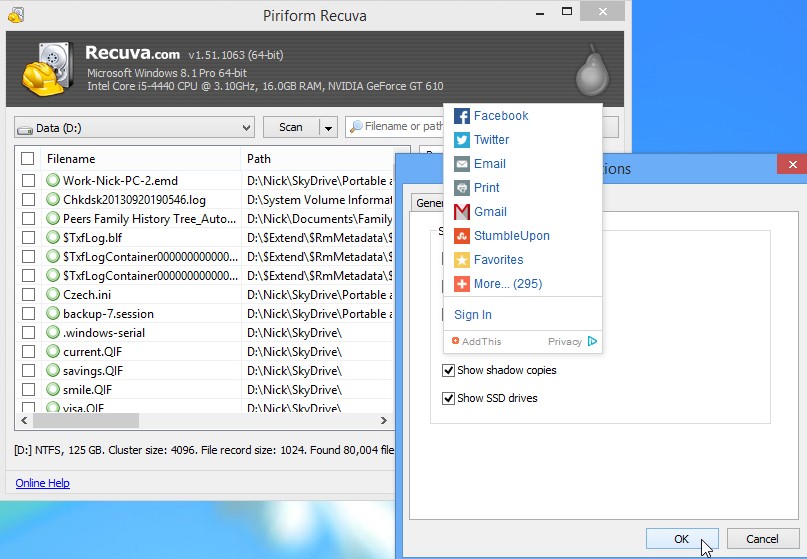
Task: Click the scroll left arrow in file list
Action: pyautogui.click(x=24, y=421)
